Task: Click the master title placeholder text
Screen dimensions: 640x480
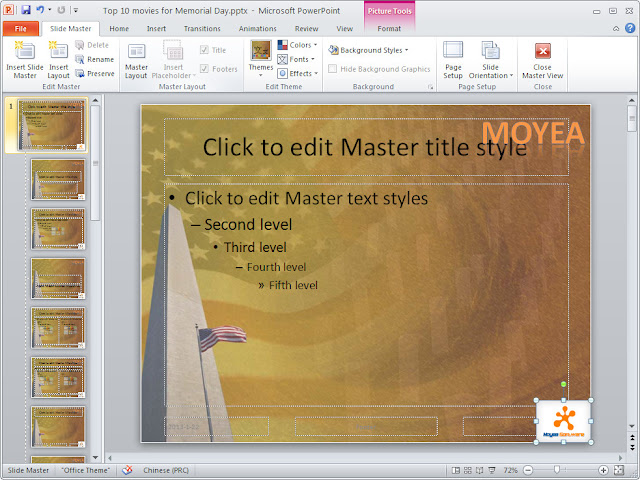Action: [x=365, y=147]
